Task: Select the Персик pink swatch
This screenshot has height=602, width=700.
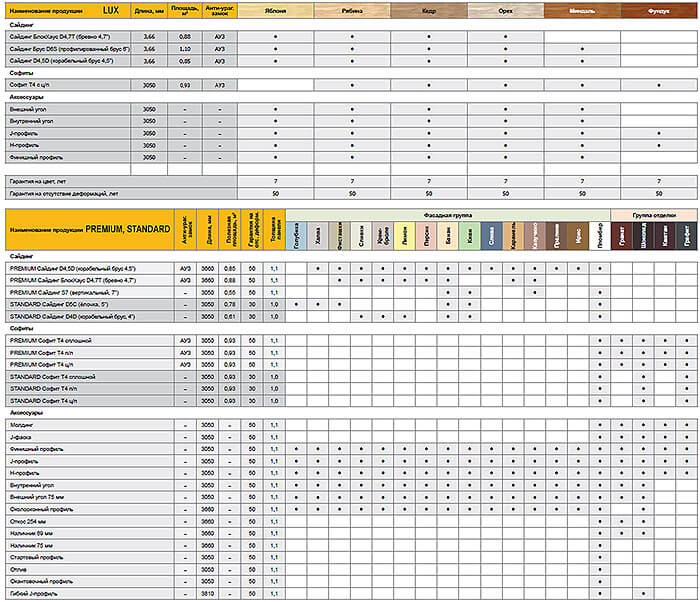Action: (x=426, y=235)
